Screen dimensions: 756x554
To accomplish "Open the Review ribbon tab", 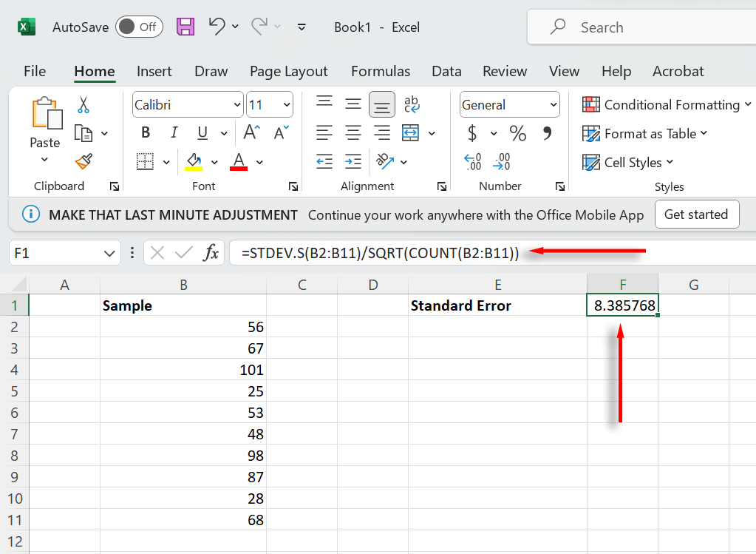I will (x=505, y=71).
